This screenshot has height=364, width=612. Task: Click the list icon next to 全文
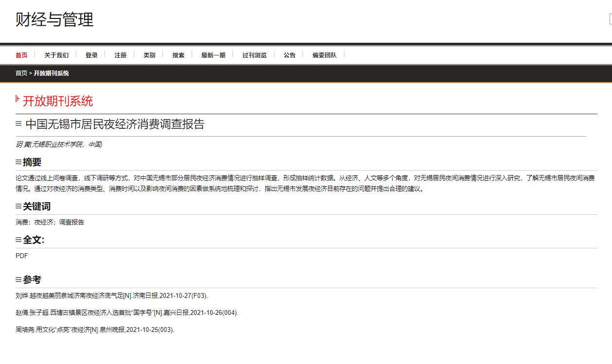coord(18,240)
